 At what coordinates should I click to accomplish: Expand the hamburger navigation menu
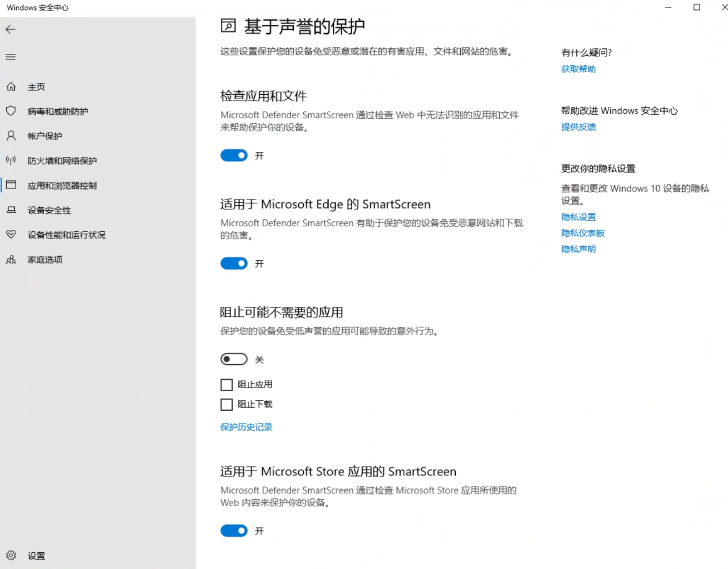11,57
